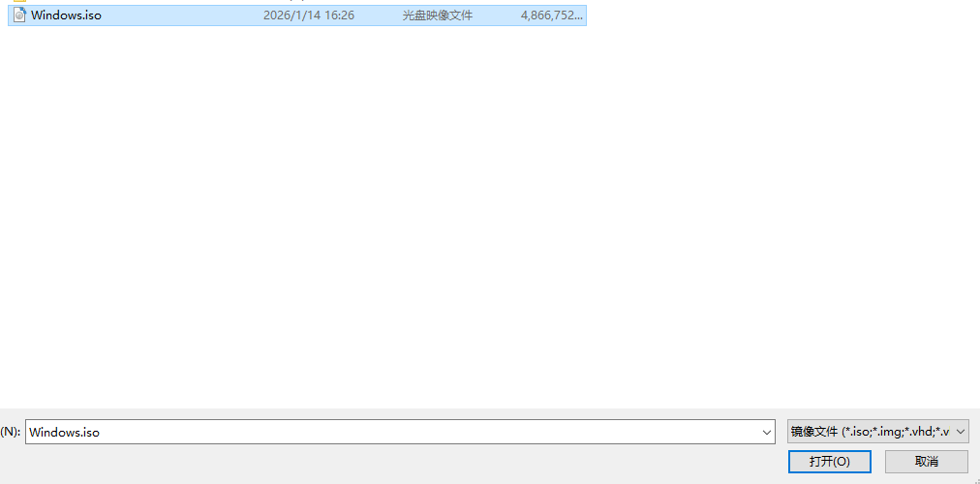Click the 光盘映像文件 type cell of Windows.iso
The width and height of the screenshot is (980, 484).
click(x=438, y=15)
